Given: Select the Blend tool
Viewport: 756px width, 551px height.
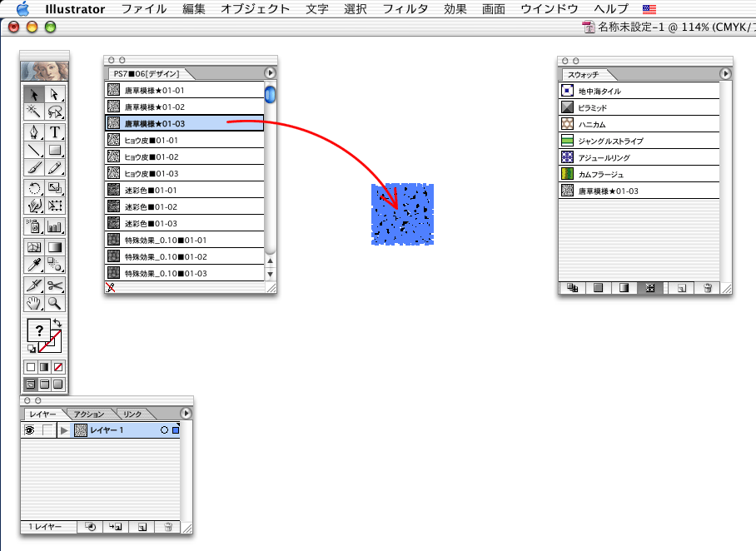Looking at the screenshot, I should [x=55, y=265].
